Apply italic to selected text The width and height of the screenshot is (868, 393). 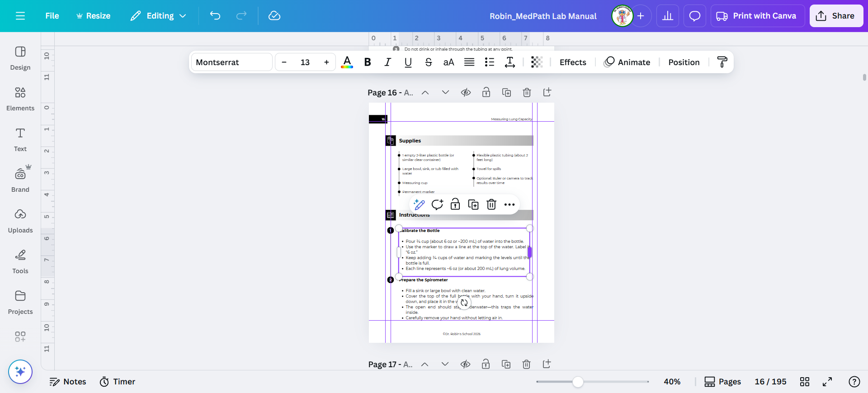click(387, 62)
